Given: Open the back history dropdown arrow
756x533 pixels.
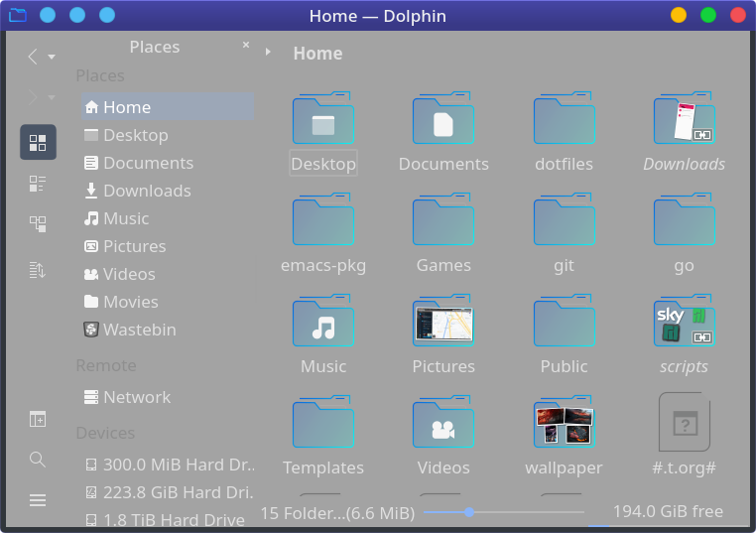Looking at the screenshot, I should coord(52,58).
